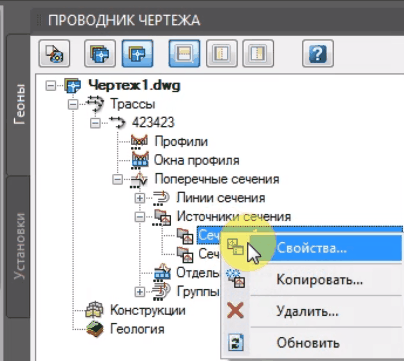Screen dimensions: 404x361
Task: Click the fifth toolbar split-view button
Action: click(222, 53)
